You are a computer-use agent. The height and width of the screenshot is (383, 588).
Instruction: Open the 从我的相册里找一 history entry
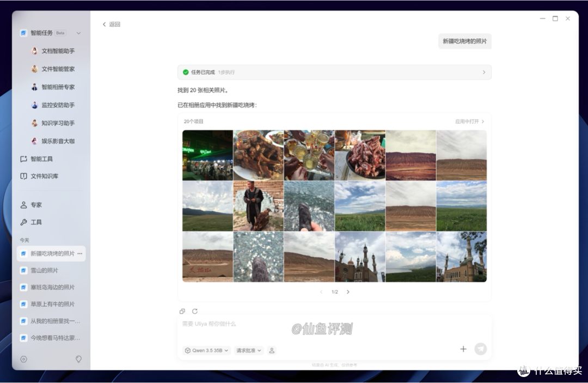(x=51, y=321)
